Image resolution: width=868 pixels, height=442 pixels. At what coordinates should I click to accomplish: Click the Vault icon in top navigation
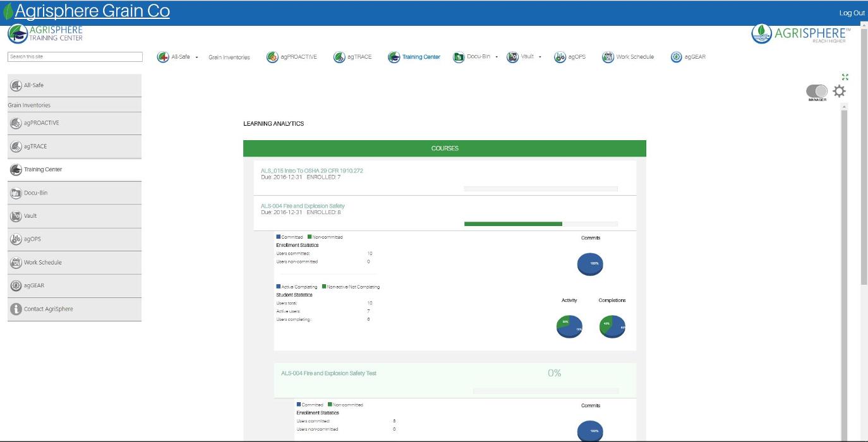pos(512,57)
